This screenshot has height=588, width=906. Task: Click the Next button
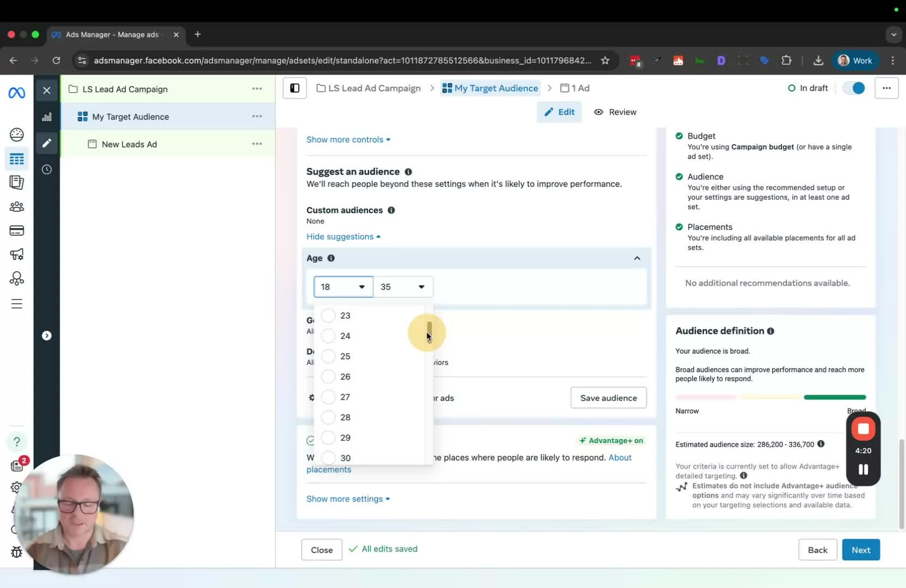(860, 550)
